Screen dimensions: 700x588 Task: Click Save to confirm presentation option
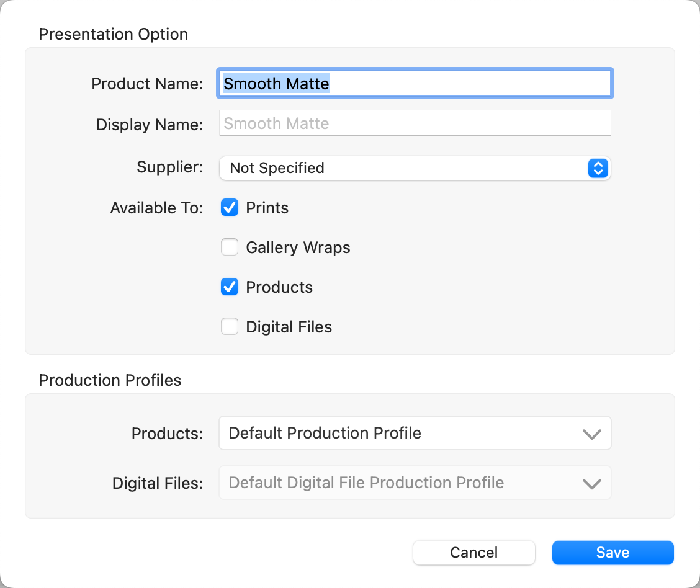point(612,553)
